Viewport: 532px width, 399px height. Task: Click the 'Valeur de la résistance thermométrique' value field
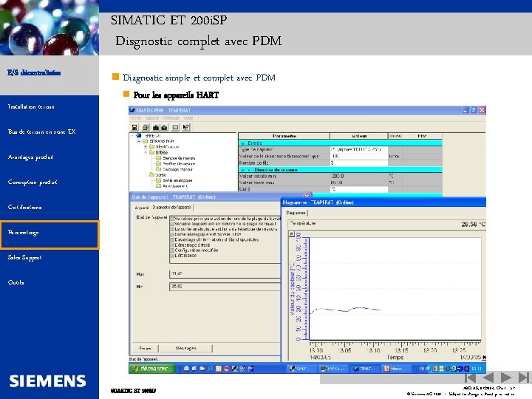point(358,156)
